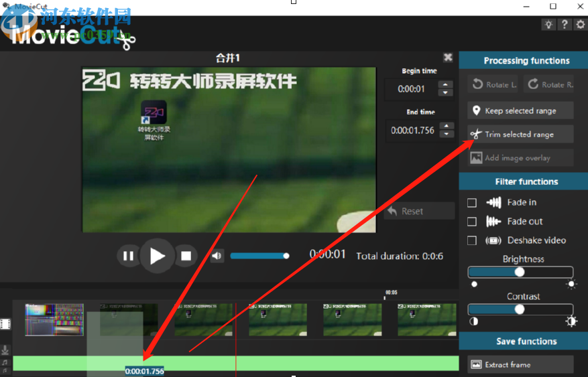Click the Begin time input field
588x377 pixels.
tap(411, 89)
